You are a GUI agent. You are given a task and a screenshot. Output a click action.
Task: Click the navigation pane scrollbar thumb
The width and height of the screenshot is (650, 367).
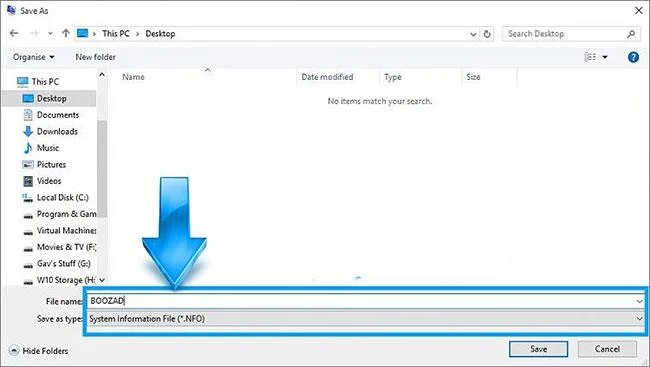point(102,169)
